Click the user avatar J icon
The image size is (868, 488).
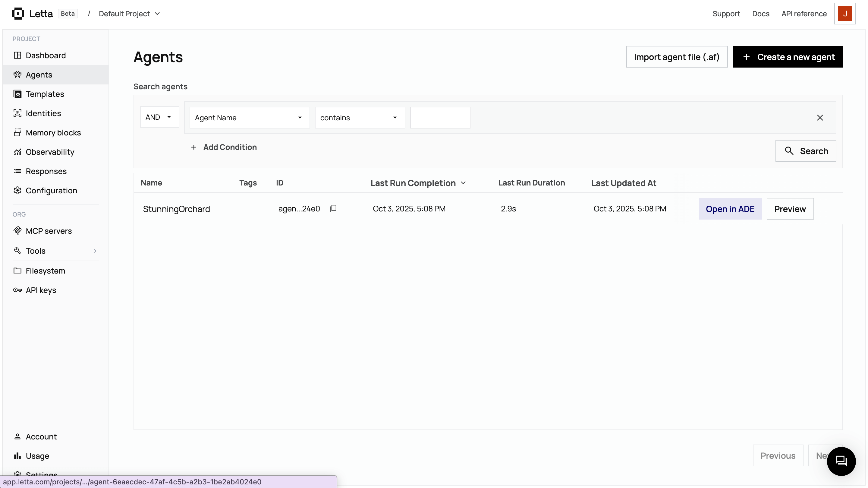click(845, 14)
